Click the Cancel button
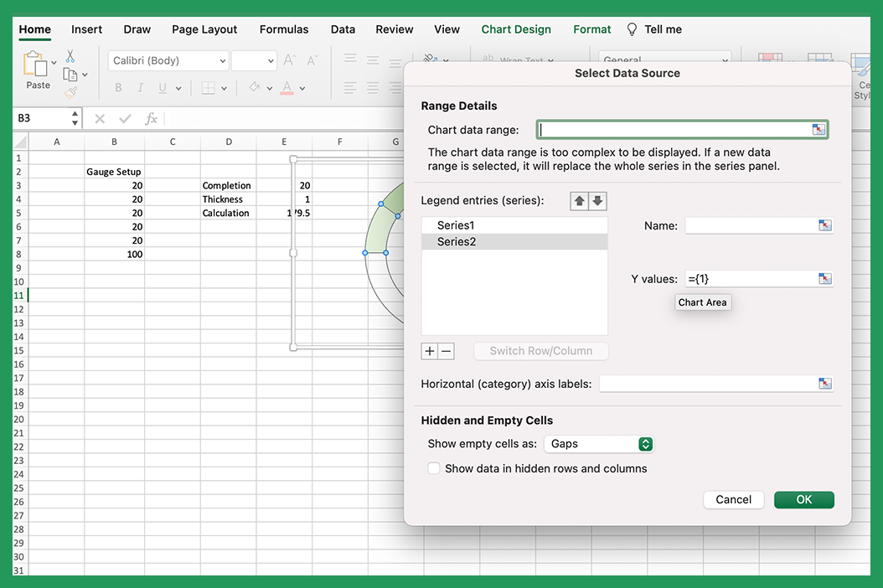Viewport: 883px width, 588px height. coord(733,499)
